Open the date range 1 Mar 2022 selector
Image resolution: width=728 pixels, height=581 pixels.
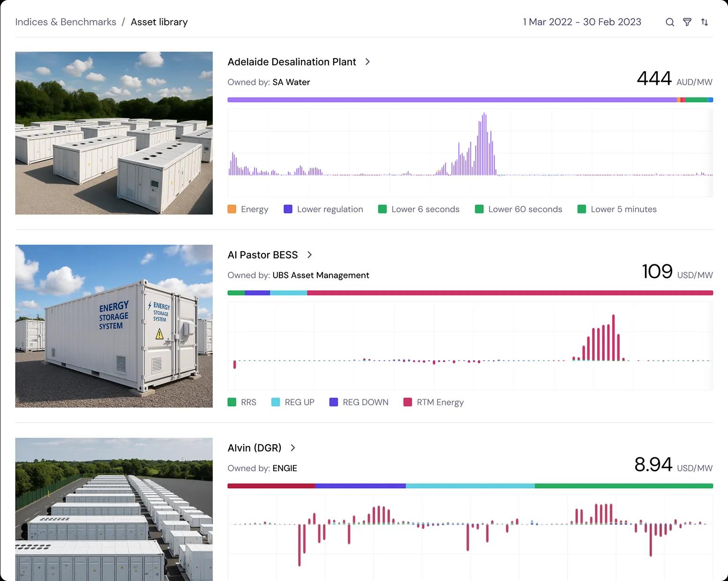(x=582, y=22)
